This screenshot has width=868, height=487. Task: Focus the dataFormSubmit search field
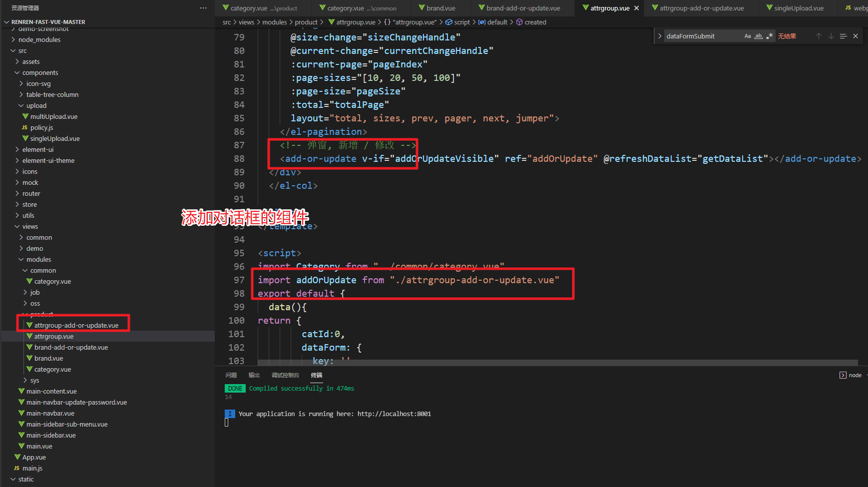coord(703,36)
